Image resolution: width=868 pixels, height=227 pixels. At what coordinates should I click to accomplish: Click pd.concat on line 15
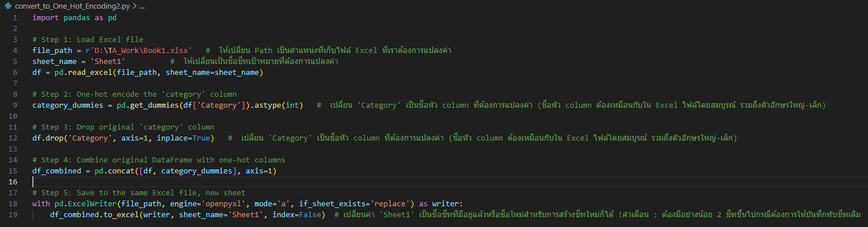(114, 171)
